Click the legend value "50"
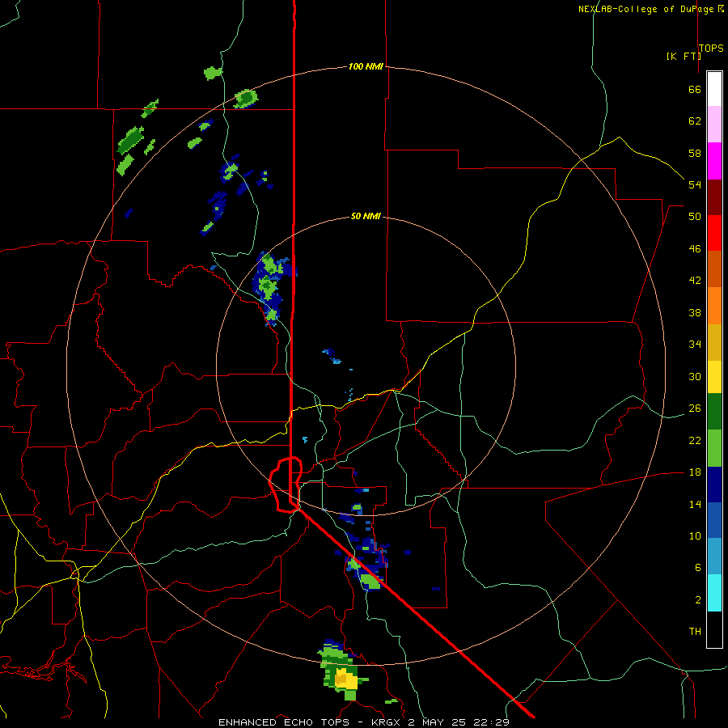The width and height of the screenshot is (728, 728). [x=695, y=217]
